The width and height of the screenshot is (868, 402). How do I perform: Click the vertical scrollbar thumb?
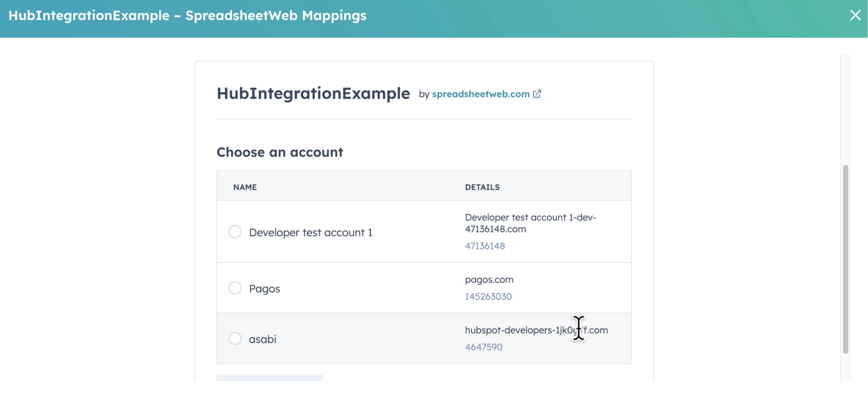pos(845,260)
